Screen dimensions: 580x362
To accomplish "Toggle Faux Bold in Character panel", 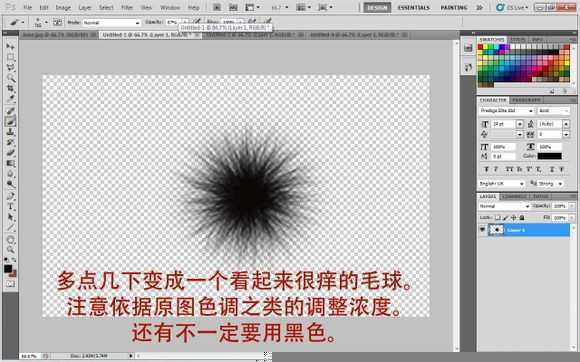I will pos(486,169).
